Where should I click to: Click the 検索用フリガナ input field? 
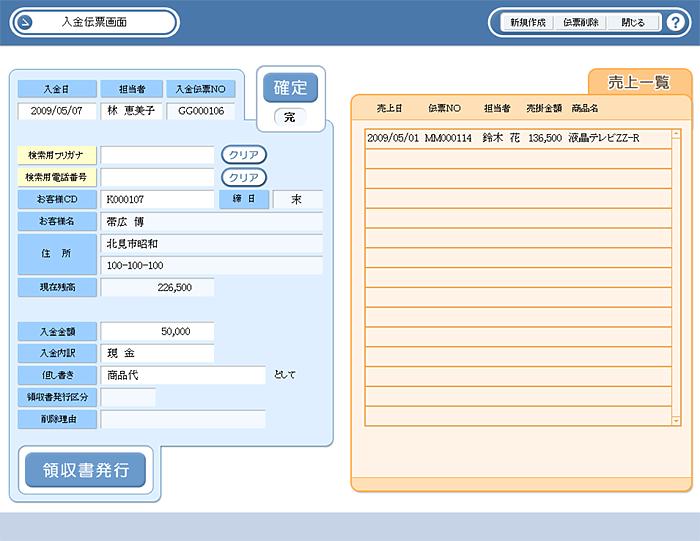tap(157, 155)
